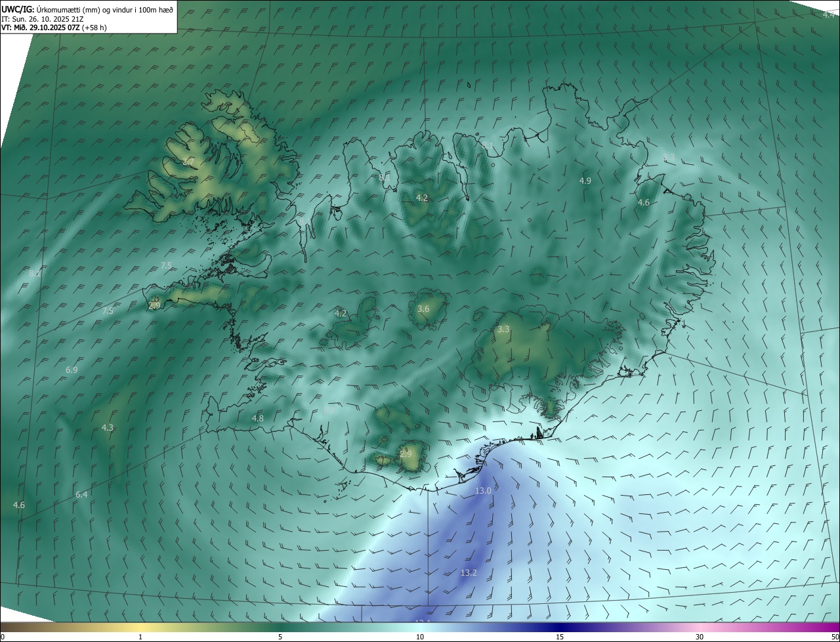The image size is (840, 642).
Task: Click the 6.4 value label on the map
Action: tap(81, 495)
